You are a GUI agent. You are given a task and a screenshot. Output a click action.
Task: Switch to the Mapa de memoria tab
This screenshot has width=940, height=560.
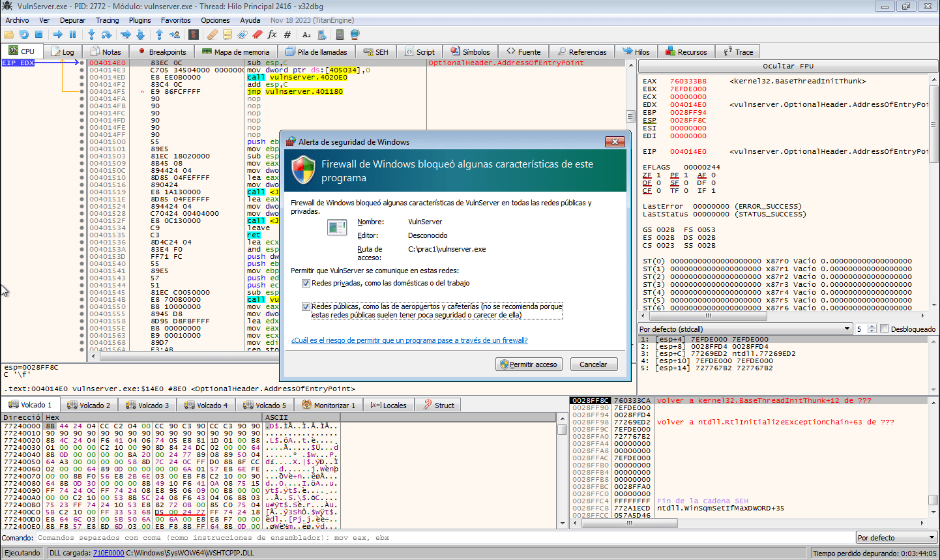coord(236,52)
